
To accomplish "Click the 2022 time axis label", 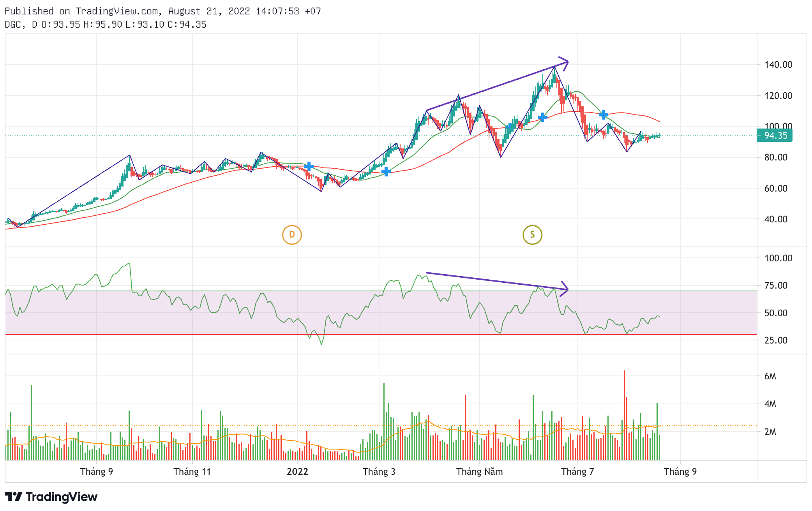I will pyautogui.click(x=297, y=472).
